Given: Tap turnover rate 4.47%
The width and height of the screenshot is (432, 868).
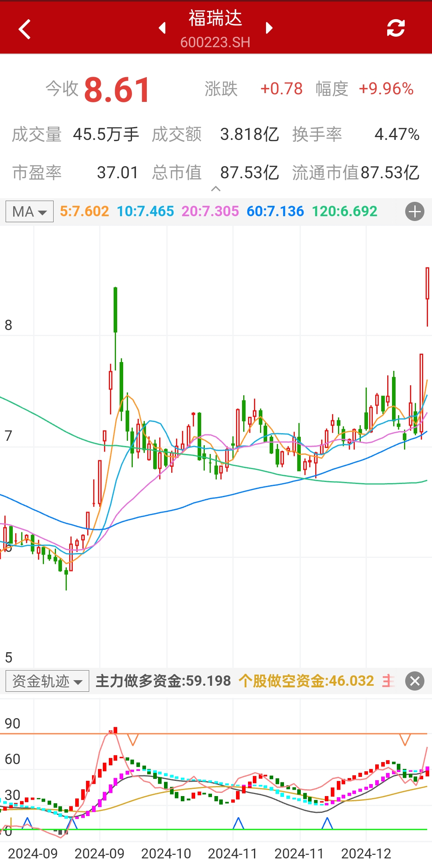Looking at the screenshot, I should 397,134.
